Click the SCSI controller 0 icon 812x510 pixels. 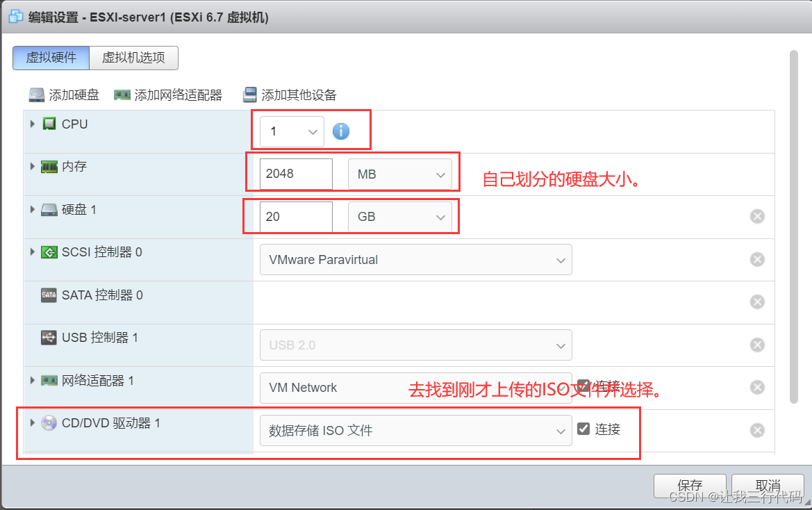(x=49, y=252)
